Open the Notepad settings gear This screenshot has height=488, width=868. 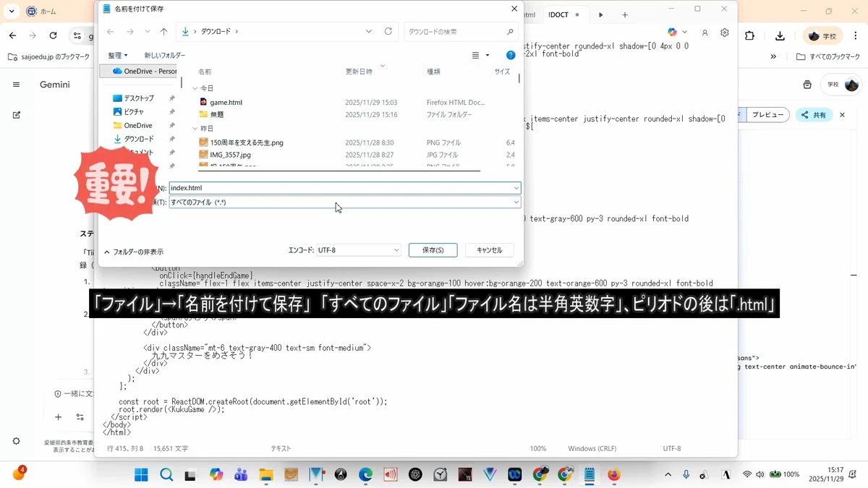(x=724, y=33)
